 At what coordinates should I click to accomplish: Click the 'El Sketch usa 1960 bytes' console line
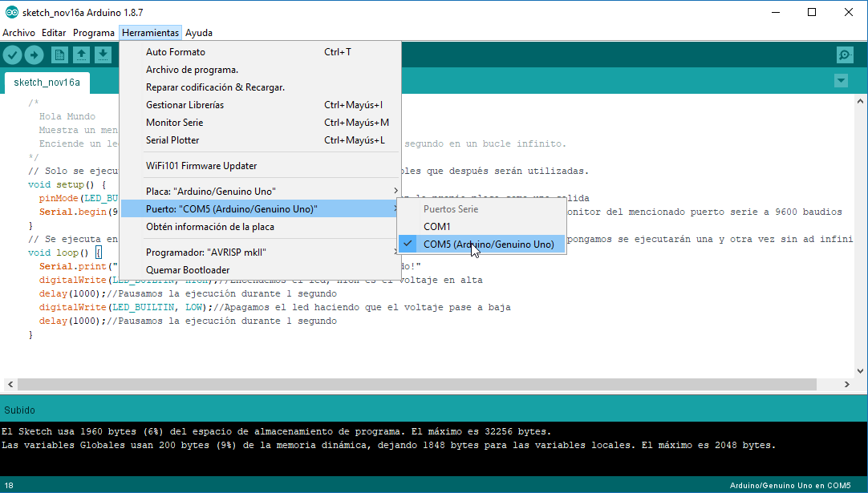point(276,431)
